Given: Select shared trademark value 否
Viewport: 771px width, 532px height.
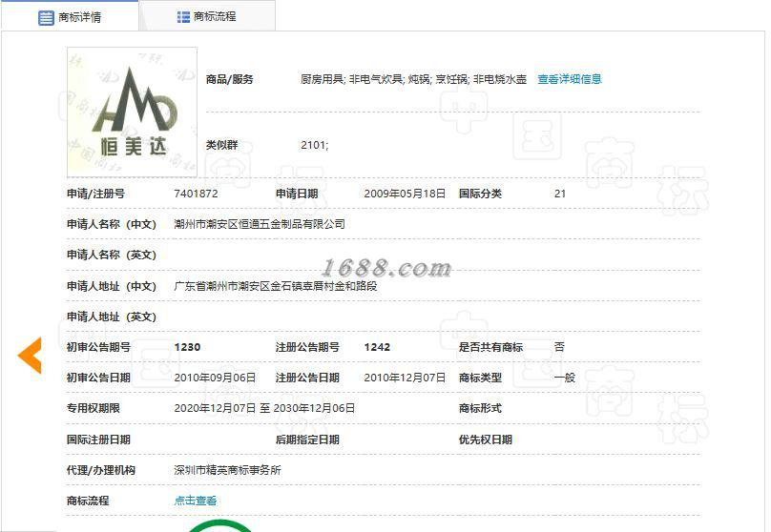Looking at the screenshot, I should (559, 347).
